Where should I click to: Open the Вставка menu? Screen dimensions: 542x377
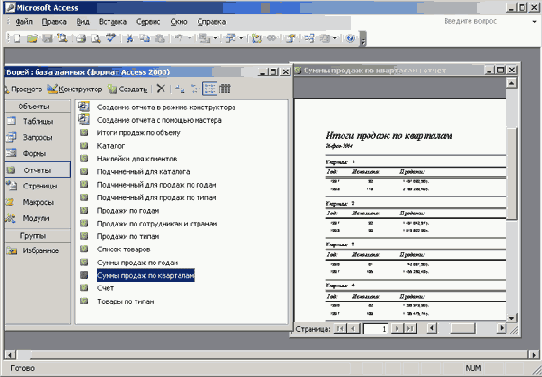[x=113, y=22]
